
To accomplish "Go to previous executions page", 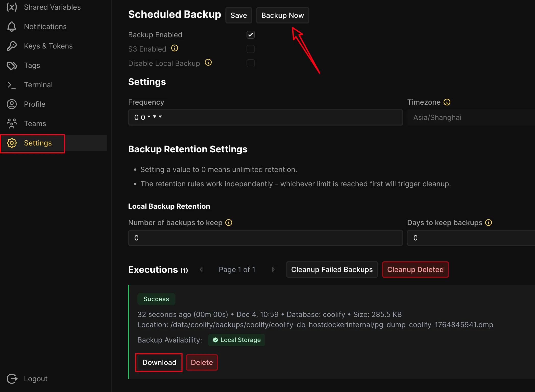I will click(x=201, y=269).
